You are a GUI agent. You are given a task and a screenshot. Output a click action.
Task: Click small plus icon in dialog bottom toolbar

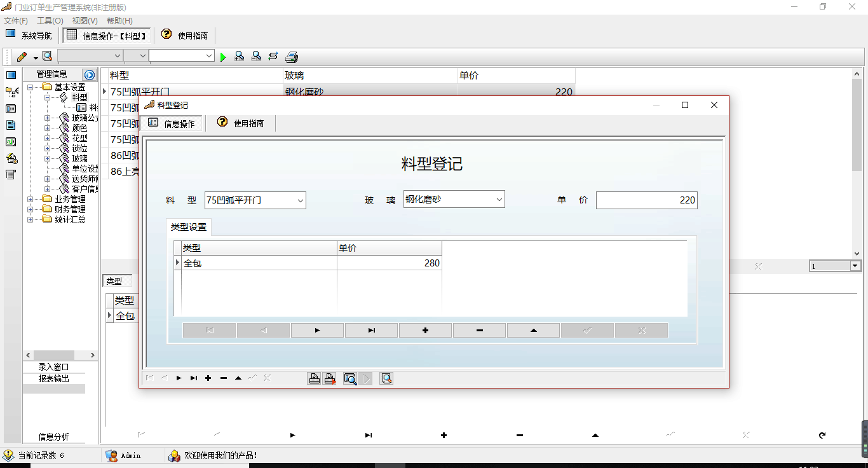(x=208, y=378)
